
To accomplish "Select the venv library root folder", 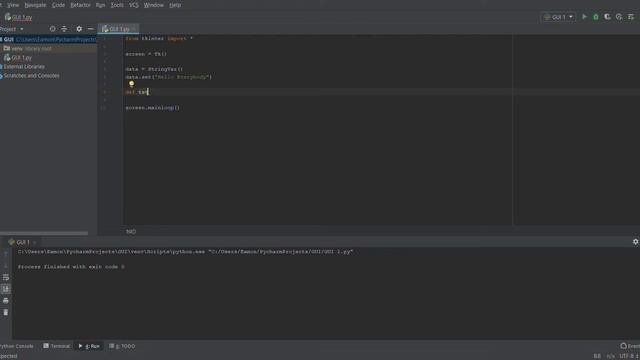I will click(x=48, y=48).
